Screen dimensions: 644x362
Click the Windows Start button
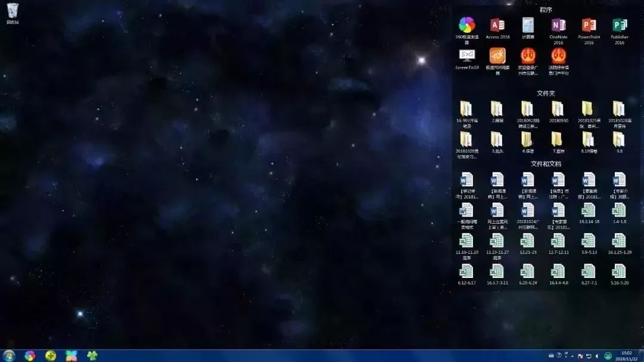[x=9, y=355]
